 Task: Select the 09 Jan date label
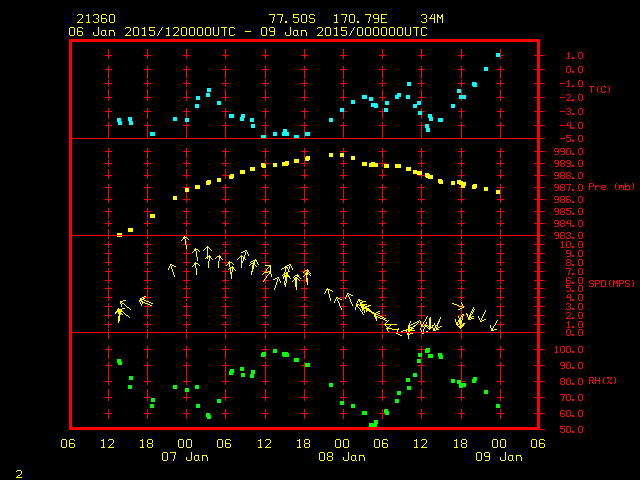[497, 457]
